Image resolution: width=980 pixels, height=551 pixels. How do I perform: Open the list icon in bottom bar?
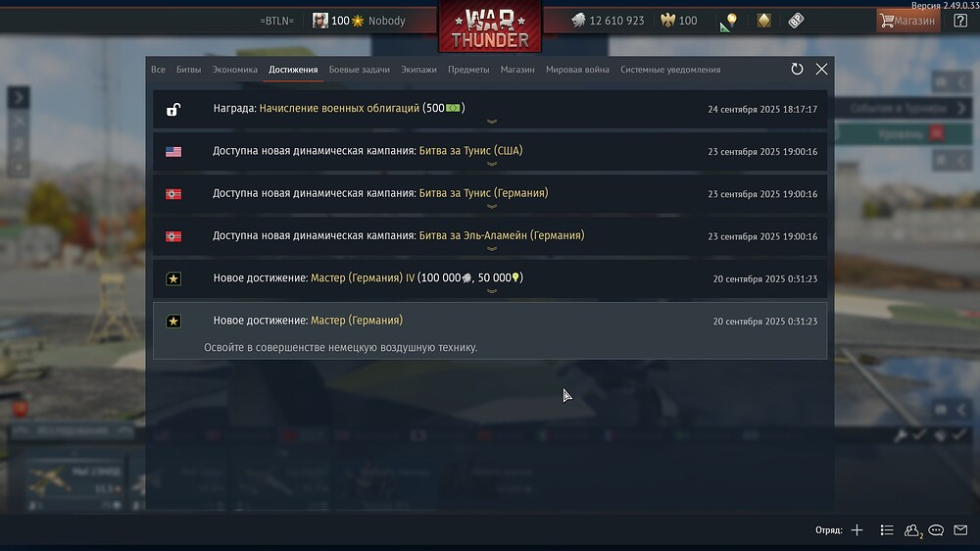point(886,530)
